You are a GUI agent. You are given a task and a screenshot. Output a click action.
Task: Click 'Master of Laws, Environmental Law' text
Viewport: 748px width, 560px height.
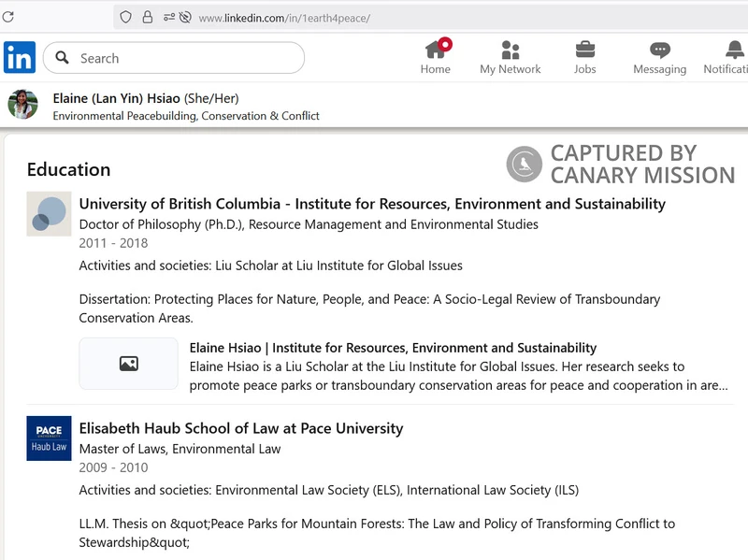180,449
